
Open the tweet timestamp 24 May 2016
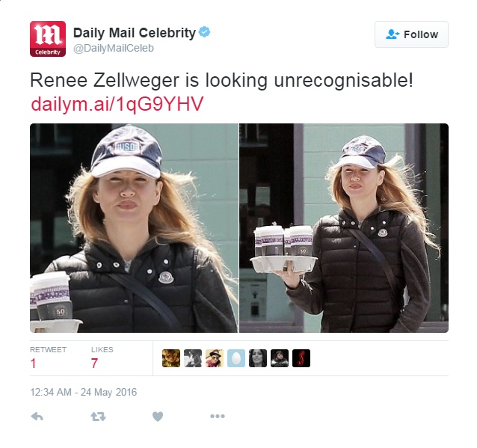[x=83, y=392]
